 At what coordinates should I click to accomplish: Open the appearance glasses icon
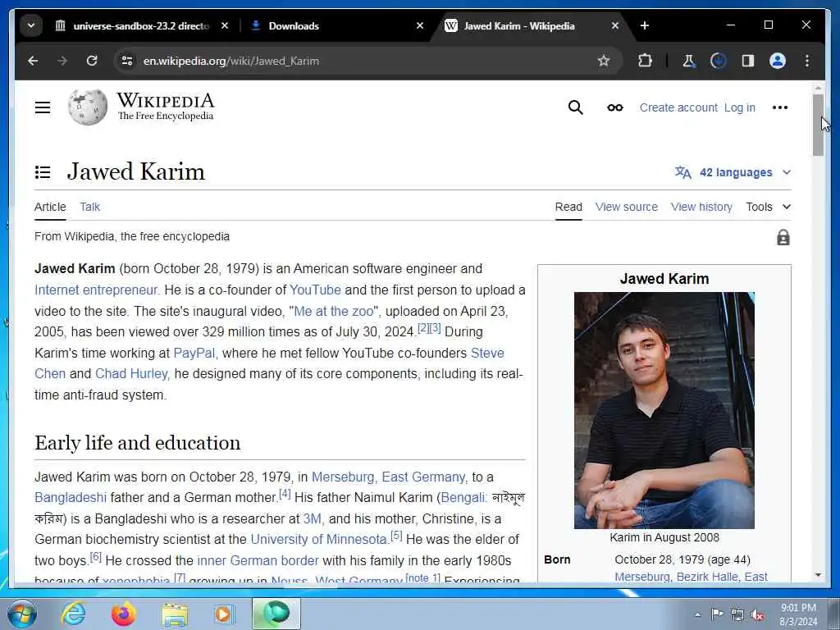point(615,107)
